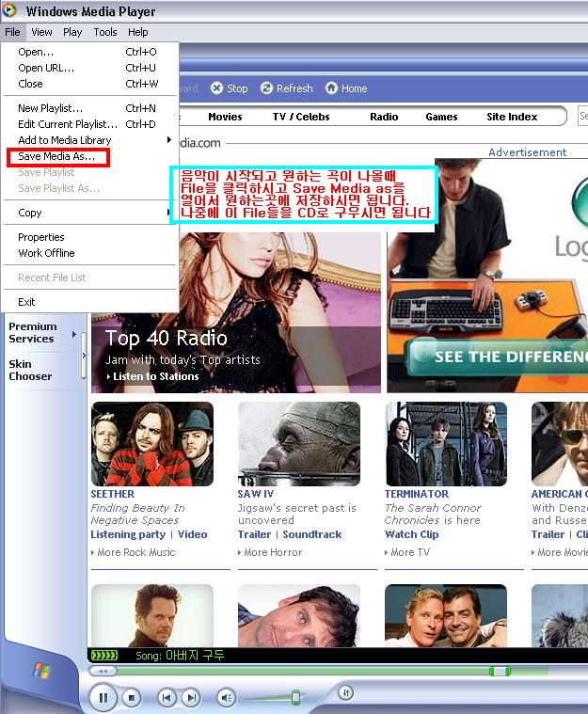This screenshot has height=714, width=588.
Task: Toggle shuffle button beside volume slider
Action: (x=345, y=693)
